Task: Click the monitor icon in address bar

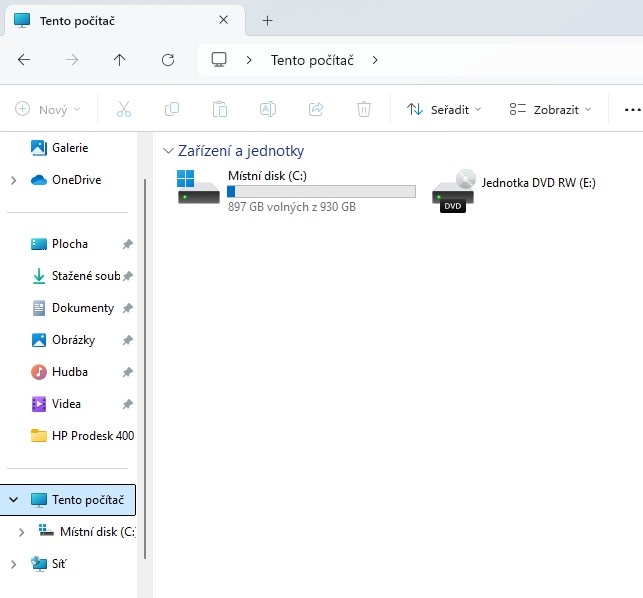Action: click(219, 60)
